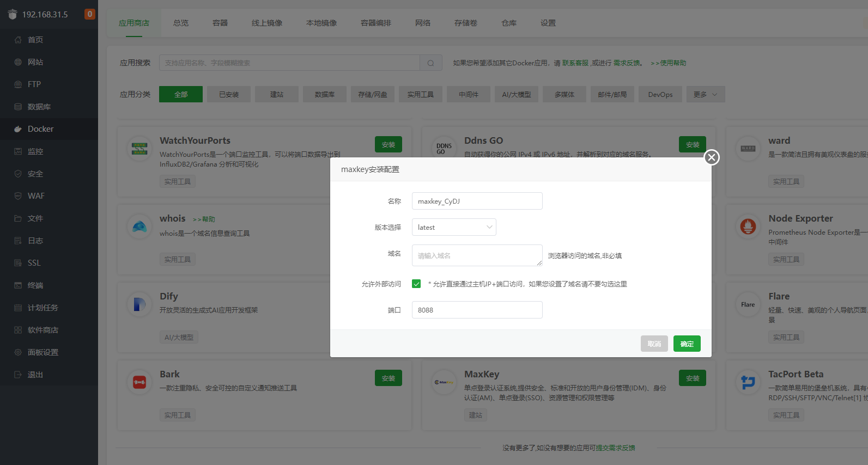Install the Bark app
Image resolution: width=868 pixels, height=465 pixels.
[x=389, y=378]
